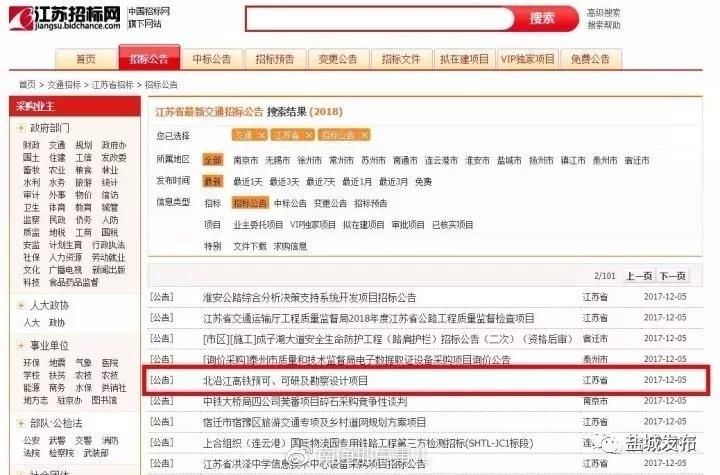720x475 pixels.
Task: Expand the 事业单位 category icon
Action: coord(21,345)
